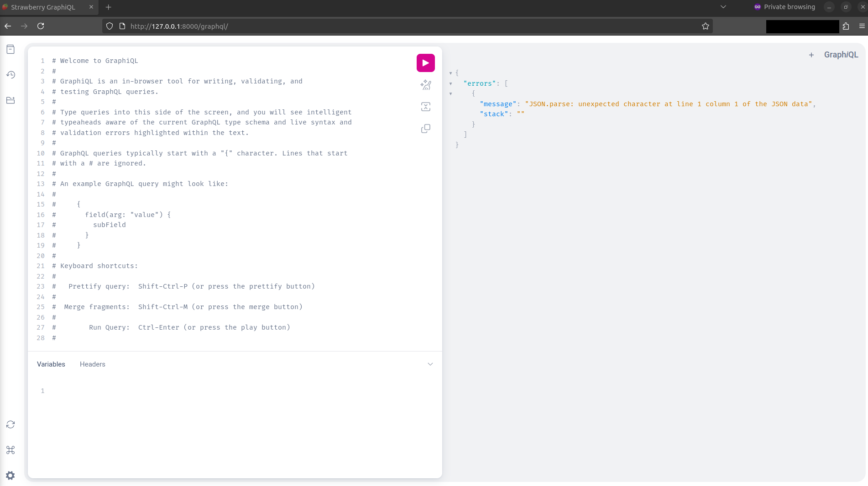Screen dimensions: 868x486
Task: Click in the query editor on line 28
Action: pyautogui.click(x=233, y=338)
